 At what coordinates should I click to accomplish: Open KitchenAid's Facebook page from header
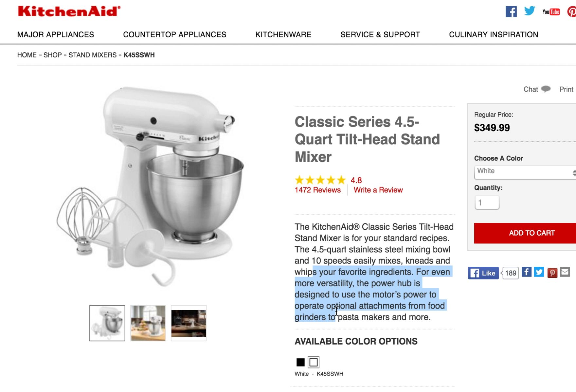(511, 12)
